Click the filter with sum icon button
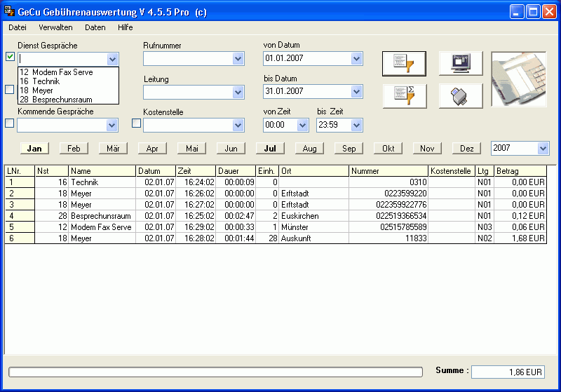 (405, 96)
